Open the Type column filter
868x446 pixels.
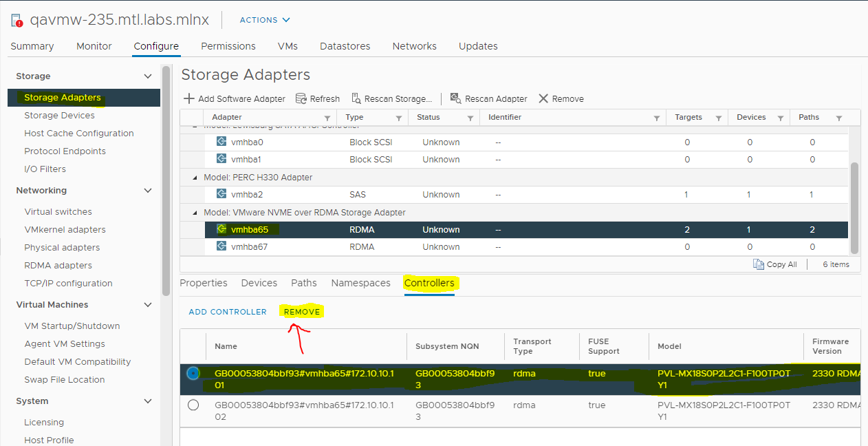coord(398,118)
